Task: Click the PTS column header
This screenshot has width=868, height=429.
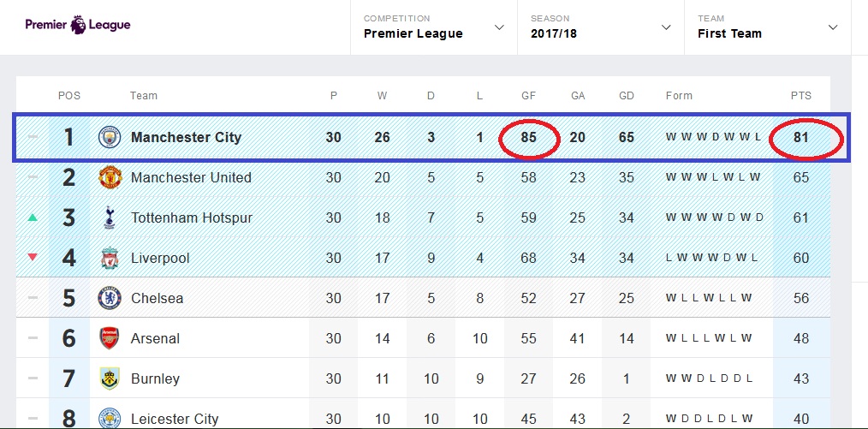Action: pyautogui.click(x=800, y=96)
